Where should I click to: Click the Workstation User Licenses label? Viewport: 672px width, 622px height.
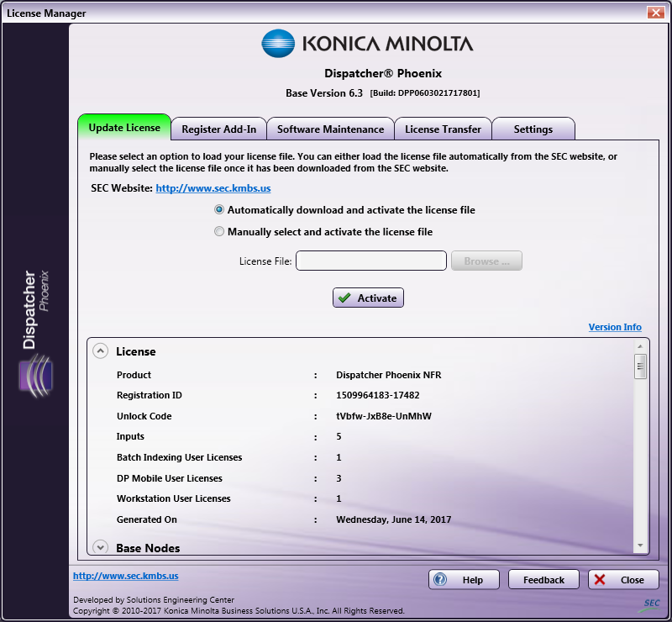pos(174,498)
